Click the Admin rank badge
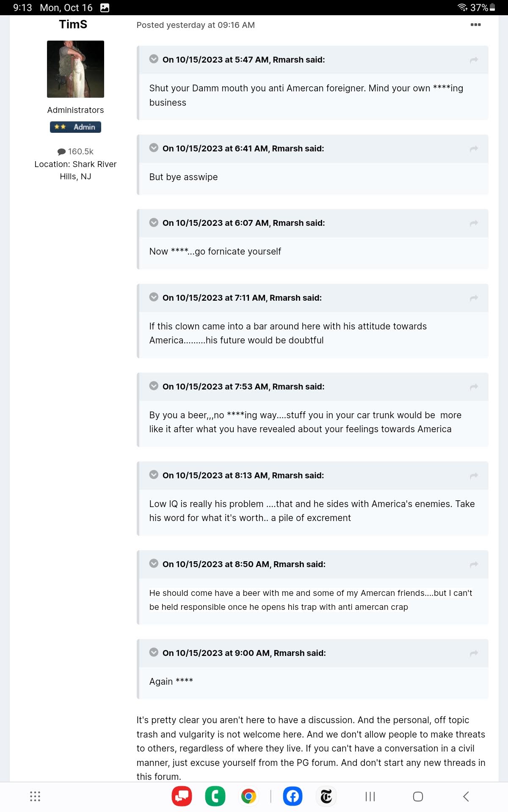This screenshot has height=812, width=508. pyautogui.click(x=75, y=127)
